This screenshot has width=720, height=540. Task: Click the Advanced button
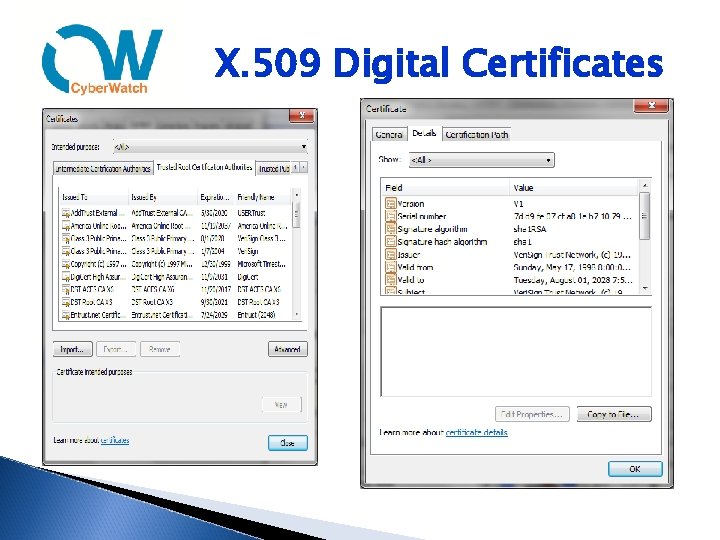click(287, 349)
